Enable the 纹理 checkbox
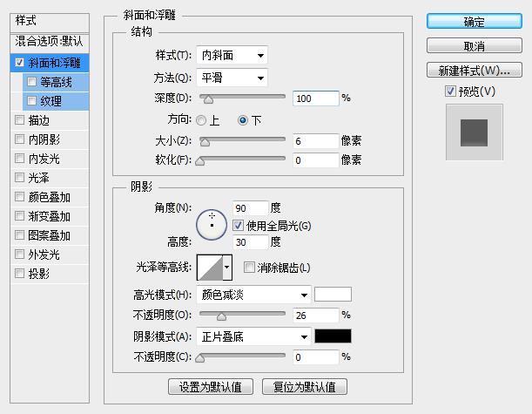This screenshot has width=532, height=414. tap(31, 100)
